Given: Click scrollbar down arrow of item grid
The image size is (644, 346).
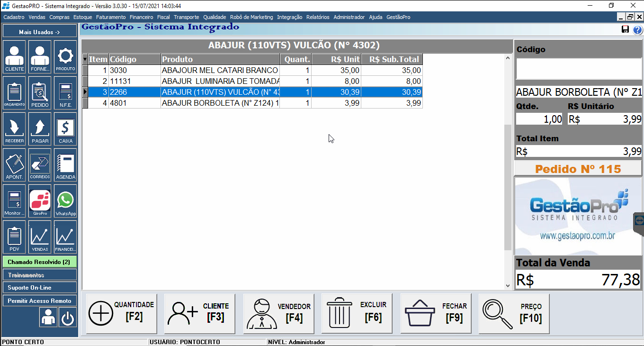Looking at the screenshot, I should click(508, 286).
